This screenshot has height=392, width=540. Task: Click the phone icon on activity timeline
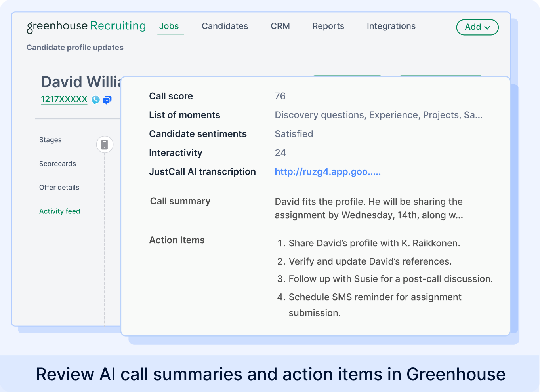pos(105,145)
